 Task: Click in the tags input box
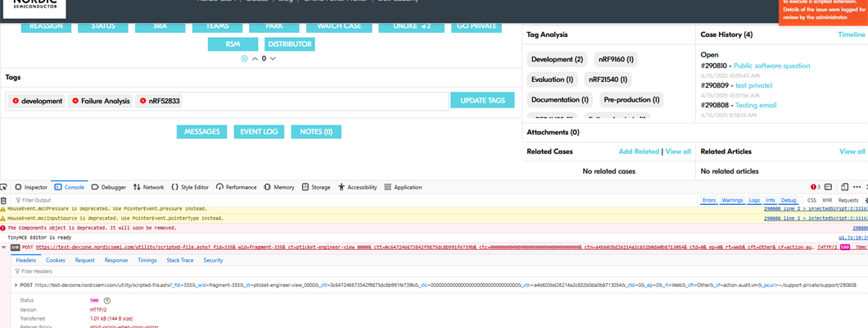click(x=226, y=101)
